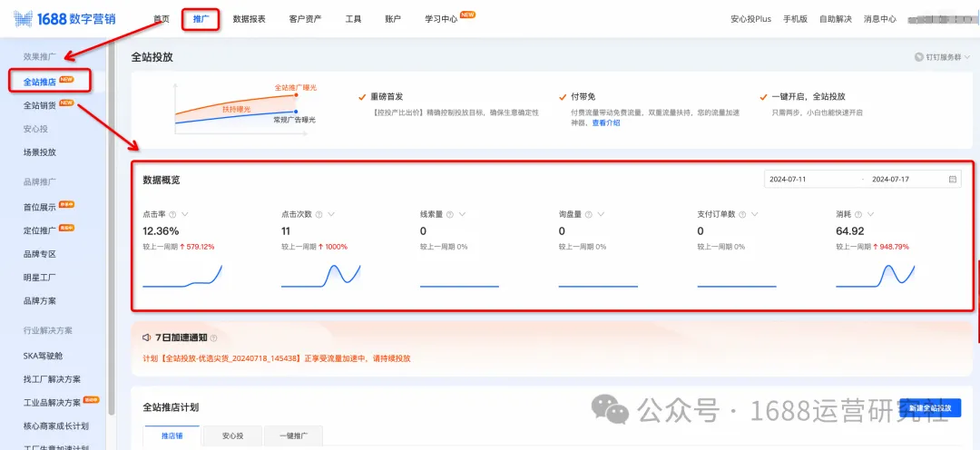Click the 全站推广曝光 chart illustration
This screenshot has height=450, width=980.
(244, 108)
